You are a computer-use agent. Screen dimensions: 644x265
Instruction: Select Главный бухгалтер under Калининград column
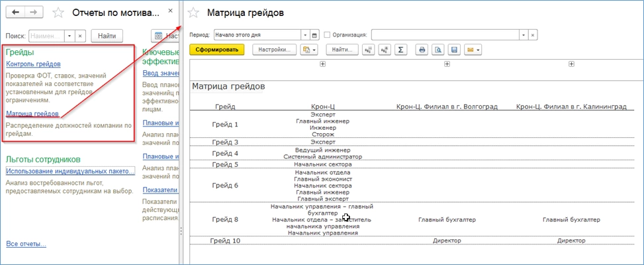571,220
